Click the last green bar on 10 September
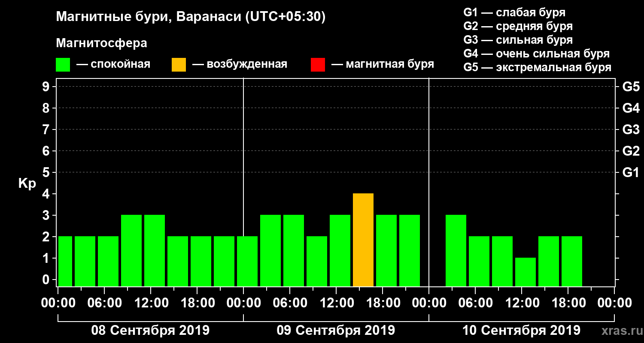The width and height of the screenshot is (644, 343). (x=572, y=262)
